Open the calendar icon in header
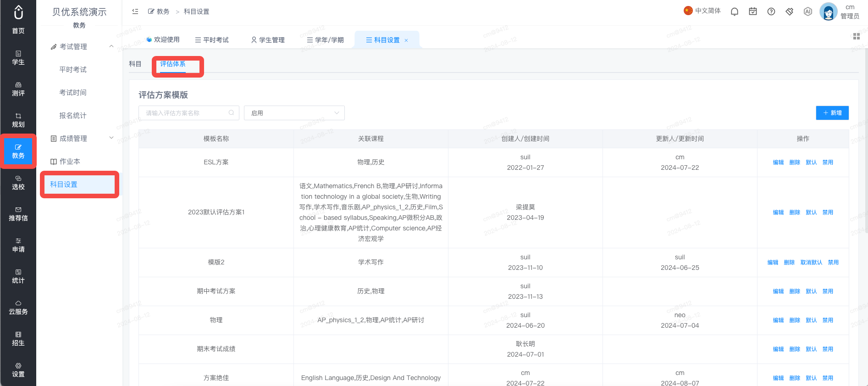Image resolution: width=868 pixels, height=386 pixels. [x=753, y=11]
